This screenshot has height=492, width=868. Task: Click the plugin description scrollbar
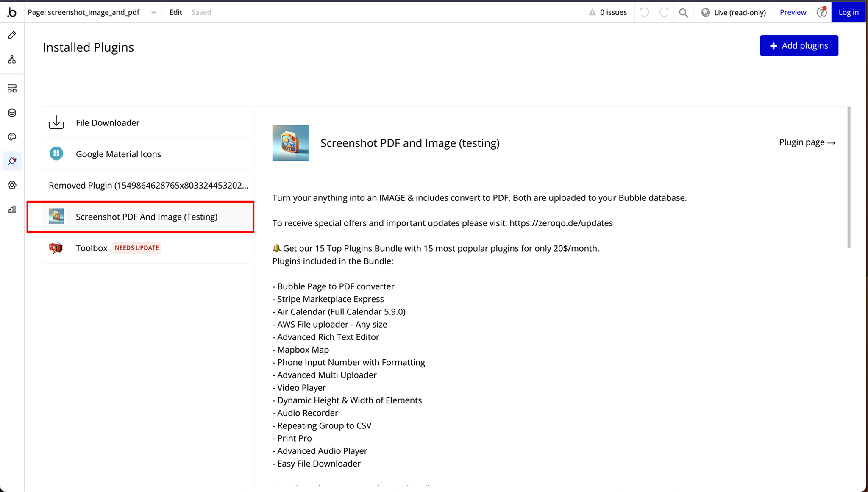pos(849,178)
